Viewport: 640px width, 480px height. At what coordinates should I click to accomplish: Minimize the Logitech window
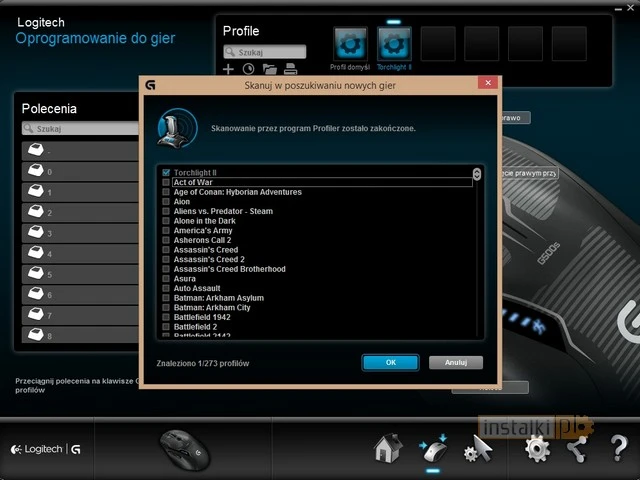619,9
